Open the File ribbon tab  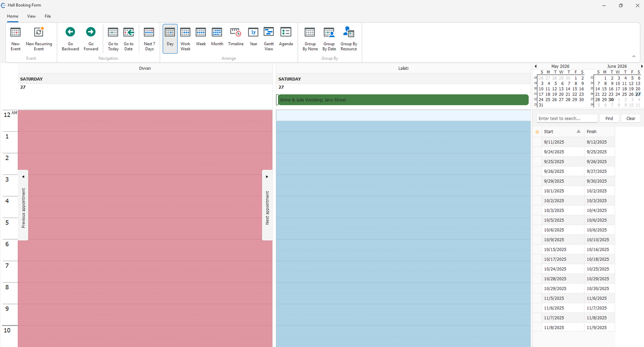tap(47, 16)
